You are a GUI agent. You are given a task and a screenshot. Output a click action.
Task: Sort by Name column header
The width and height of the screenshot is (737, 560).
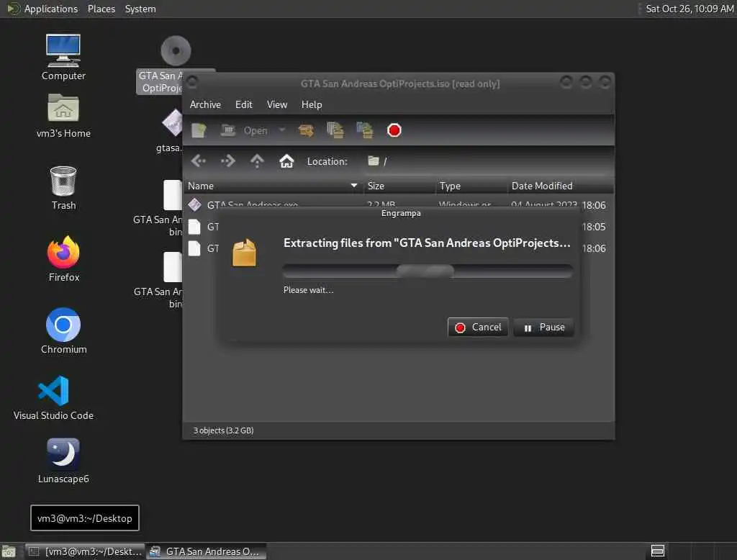273,186
